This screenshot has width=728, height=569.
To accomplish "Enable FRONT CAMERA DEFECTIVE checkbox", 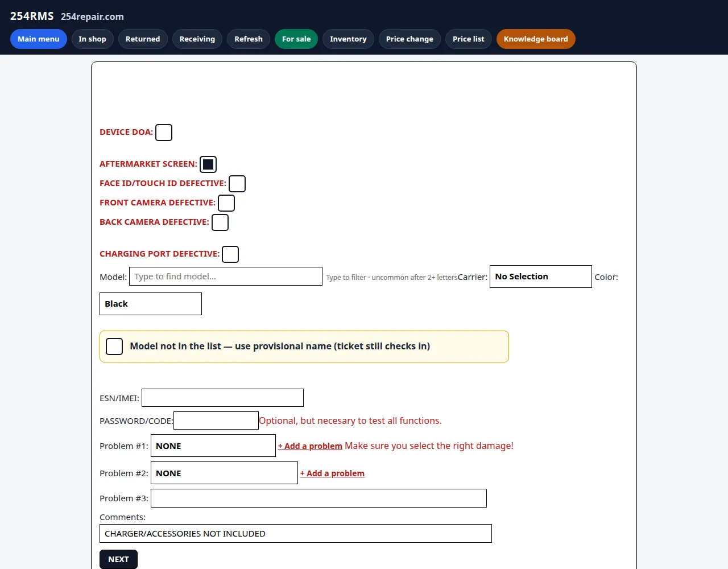I will 226,203.
